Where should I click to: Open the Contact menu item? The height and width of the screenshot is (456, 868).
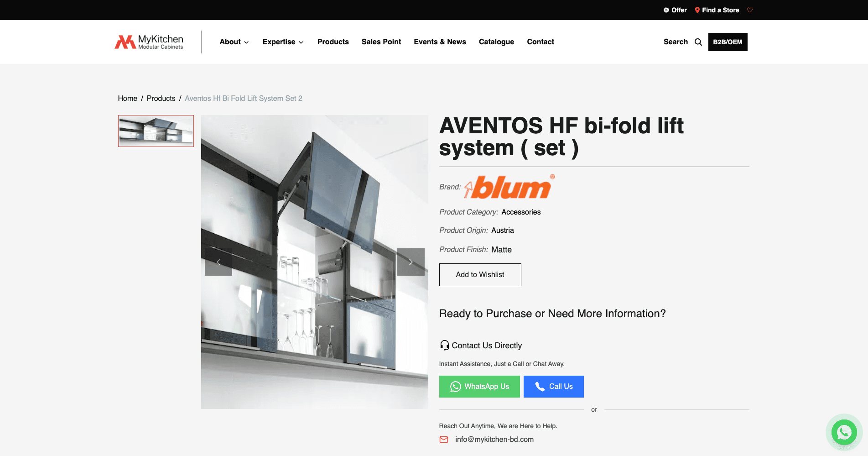[x=541, y=42]
